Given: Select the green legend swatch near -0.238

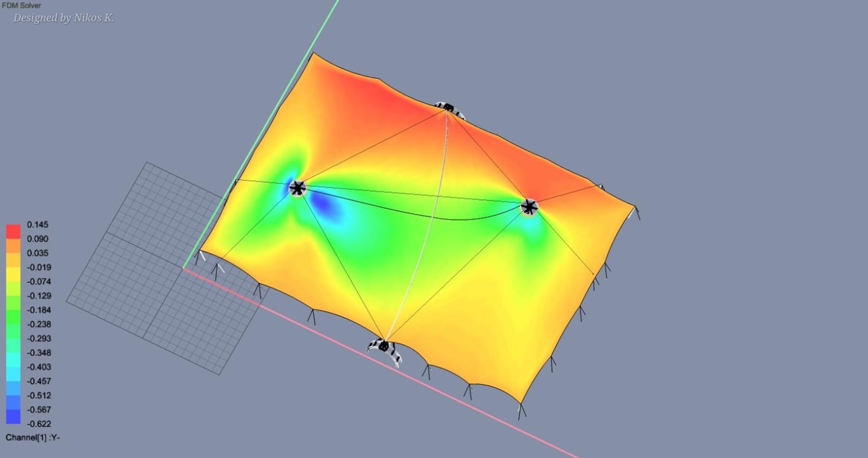Looking at the screenshot, I should click(x=13, y=317).
